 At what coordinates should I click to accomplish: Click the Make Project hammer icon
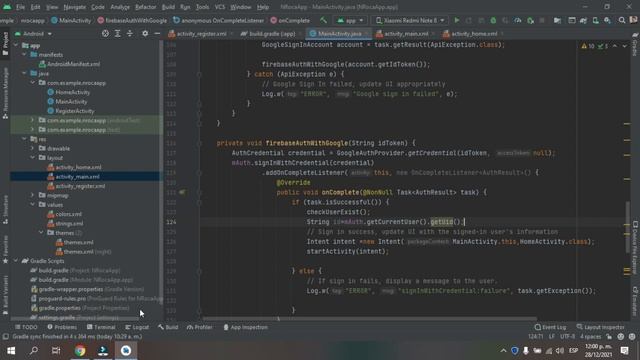[x=323, y=20]
